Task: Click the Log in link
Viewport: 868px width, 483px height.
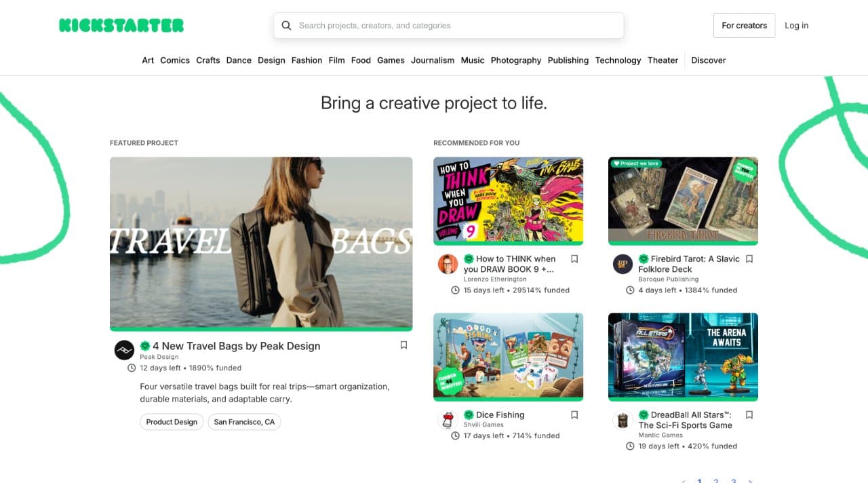Action: point(797,26)
